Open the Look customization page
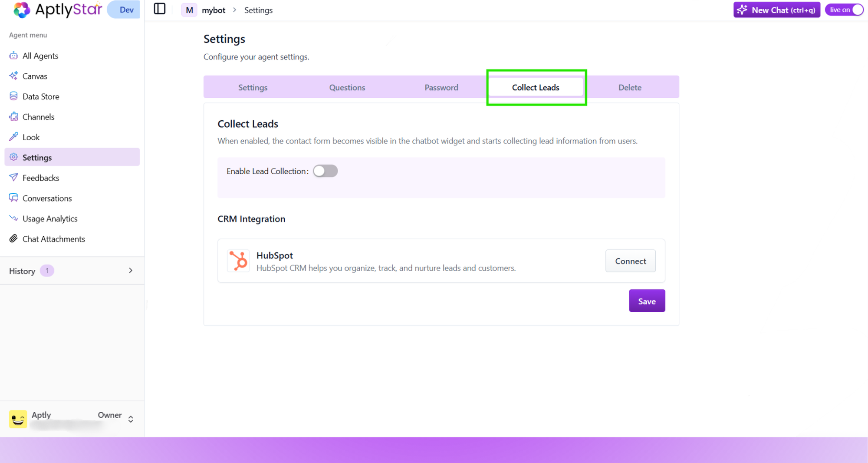Viewport: 868px width, 463px height. [x=30, y=137]
